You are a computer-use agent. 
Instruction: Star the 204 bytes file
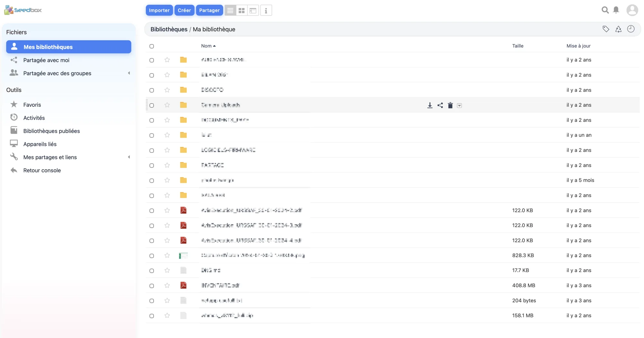pos(167,300)
